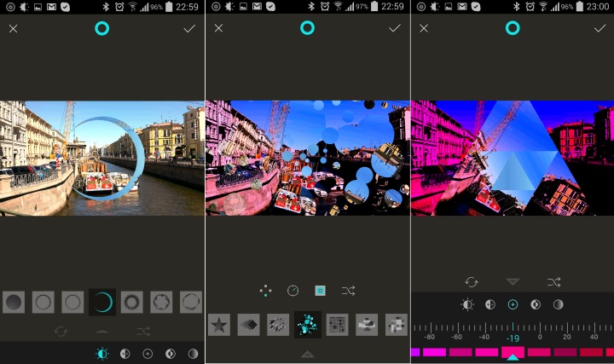Select the star pattern thumbnail
Image resolution: width=614 pixels, height=364 pixels.
pyautogui.click(x=219, y=325)
